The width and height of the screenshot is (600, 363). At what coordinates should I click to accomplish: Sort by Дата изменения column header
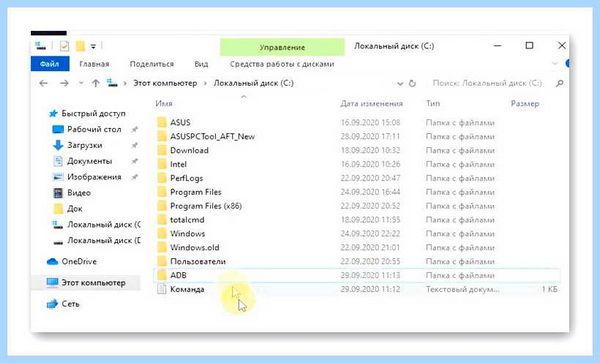click(372, 103)
